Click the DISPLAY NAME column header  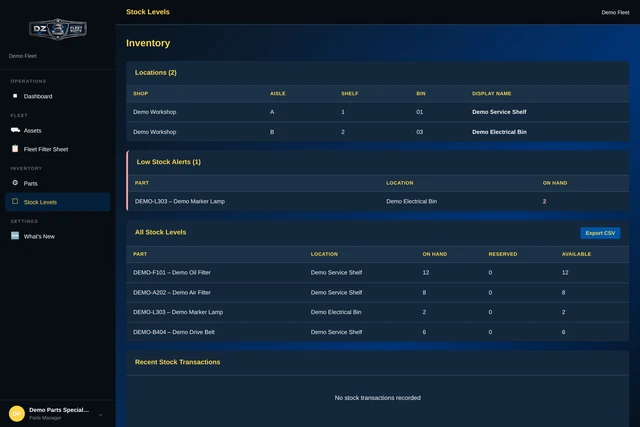(491, 93)
